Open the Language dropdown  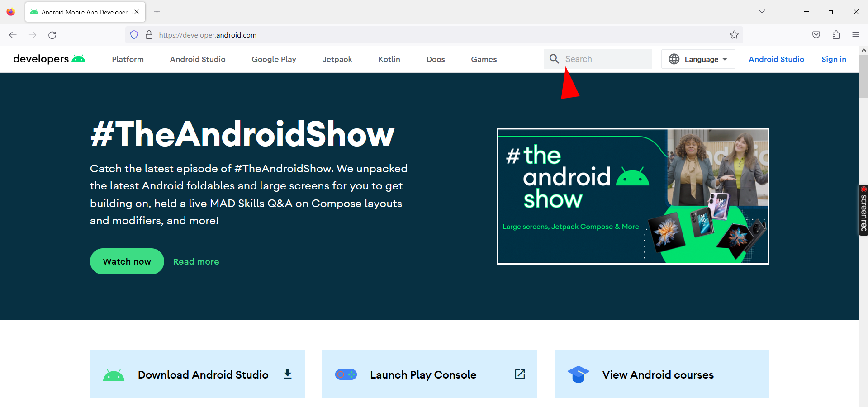coord(701,59)
